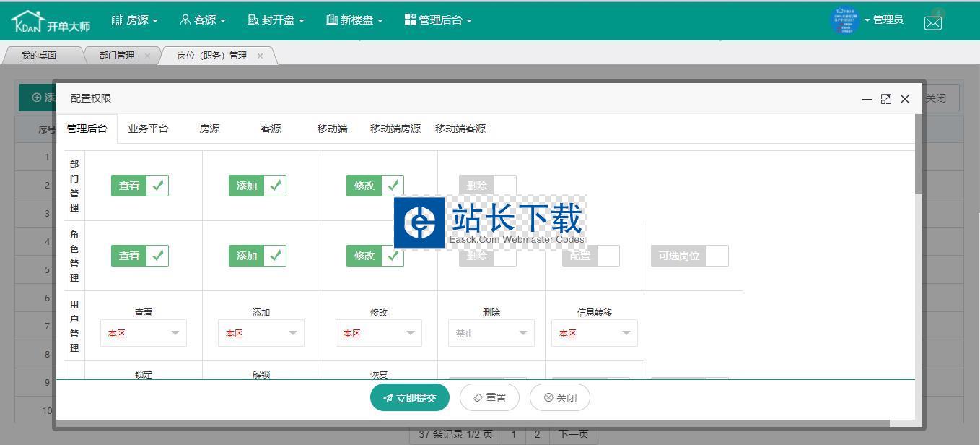Enable 部门管理 删除 permission

[487, 186]
